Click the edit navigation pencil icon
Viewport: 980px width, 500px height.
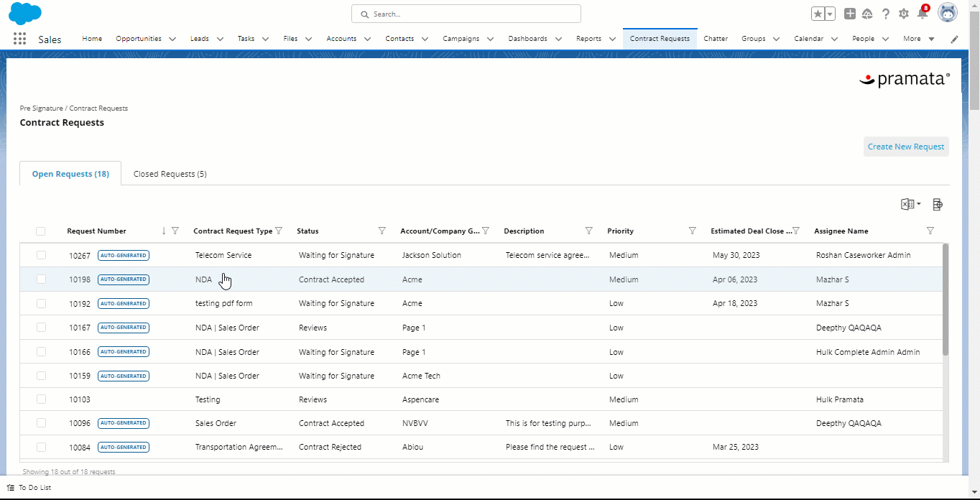click(x=955, y=39)
